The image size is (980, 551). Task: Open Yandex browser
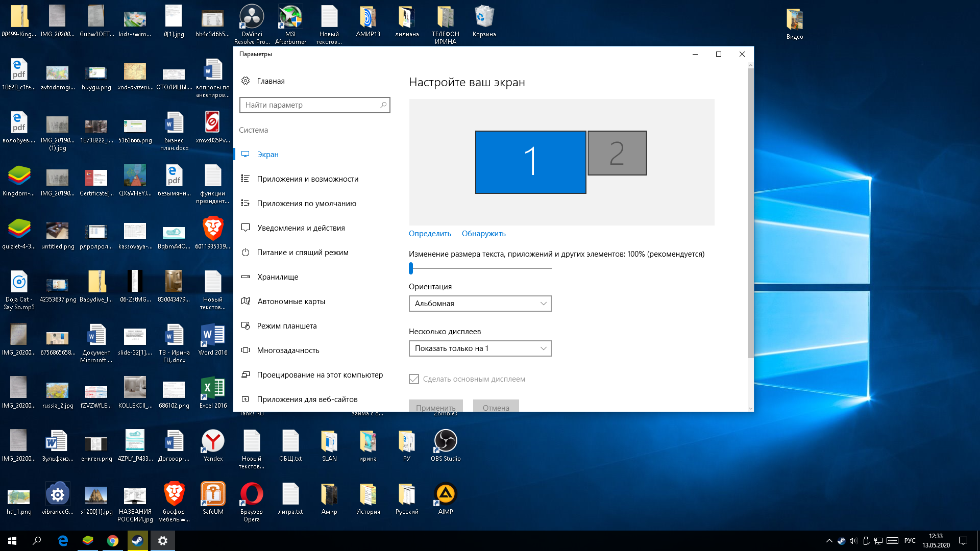tap(212, 441)
